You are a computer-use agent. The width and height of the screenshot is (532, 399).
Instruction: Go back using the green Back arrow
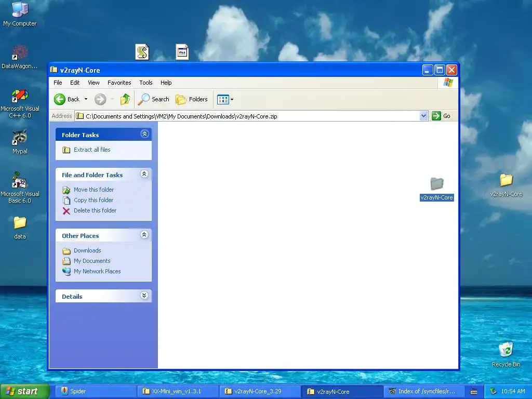tap(67, 99)
